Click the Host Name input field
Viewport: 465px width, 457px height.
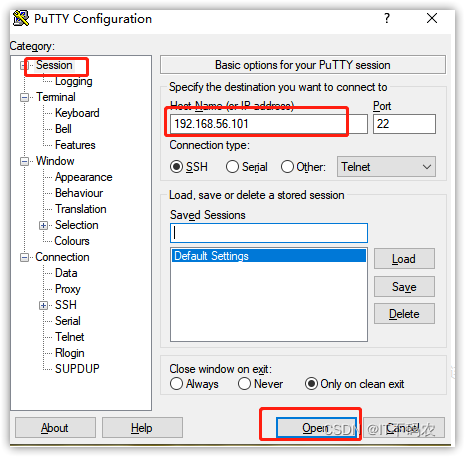(269, 124)
